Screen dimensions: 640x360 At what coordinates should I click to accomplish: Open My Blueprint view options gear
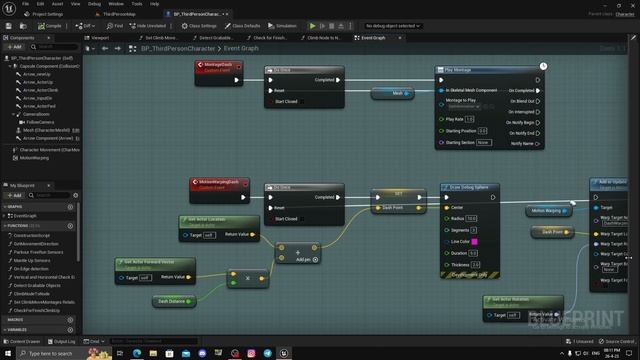click(x=76, y=196)
